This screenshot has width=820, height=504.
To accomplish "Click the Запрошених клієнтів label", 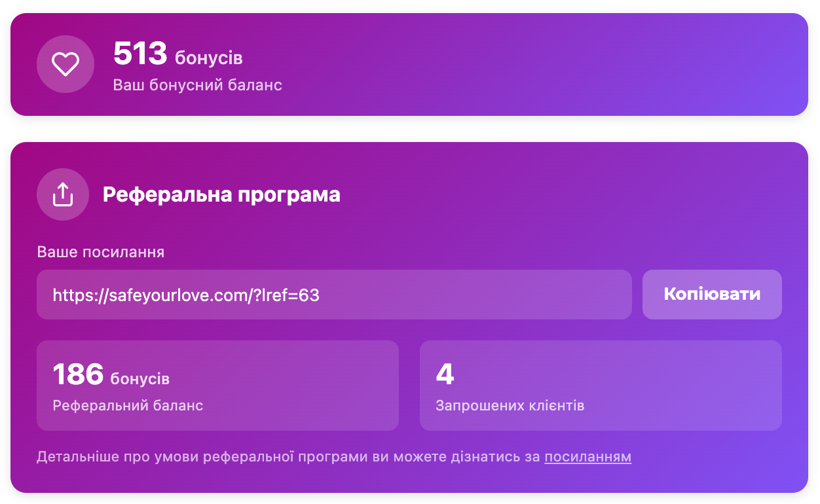I will pos(510,406).
